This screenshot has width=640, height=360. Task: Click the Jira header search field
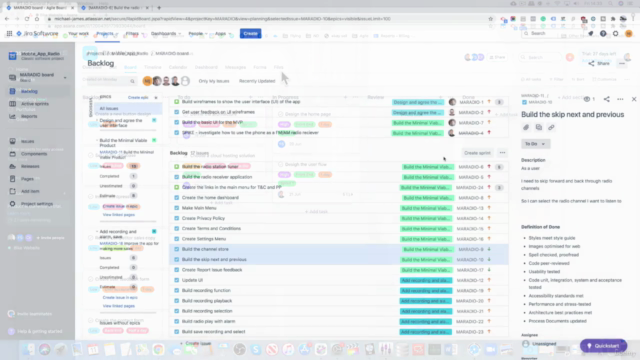[x=552, y=33]
